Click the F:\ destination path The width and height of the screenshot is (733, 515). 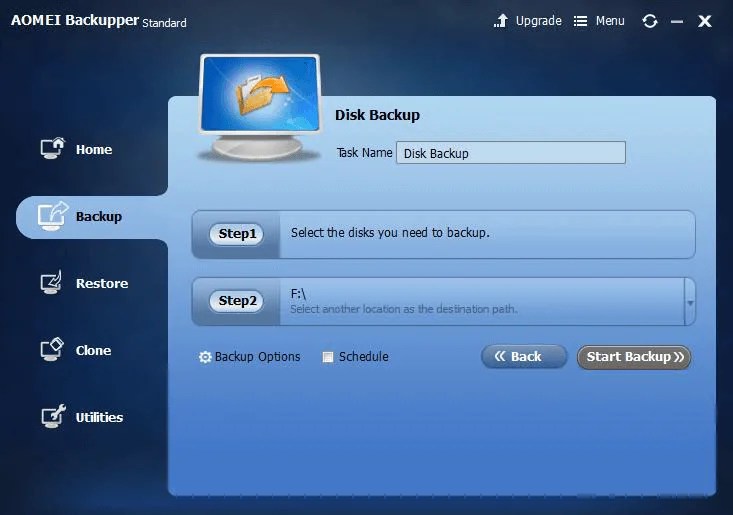298,294
